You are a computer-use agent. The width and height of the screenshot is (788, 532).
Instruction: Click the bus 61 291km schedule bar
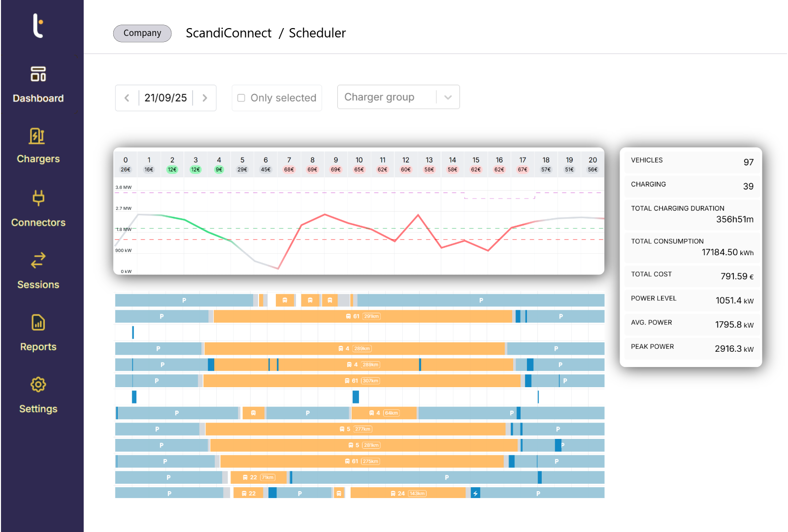362,316
